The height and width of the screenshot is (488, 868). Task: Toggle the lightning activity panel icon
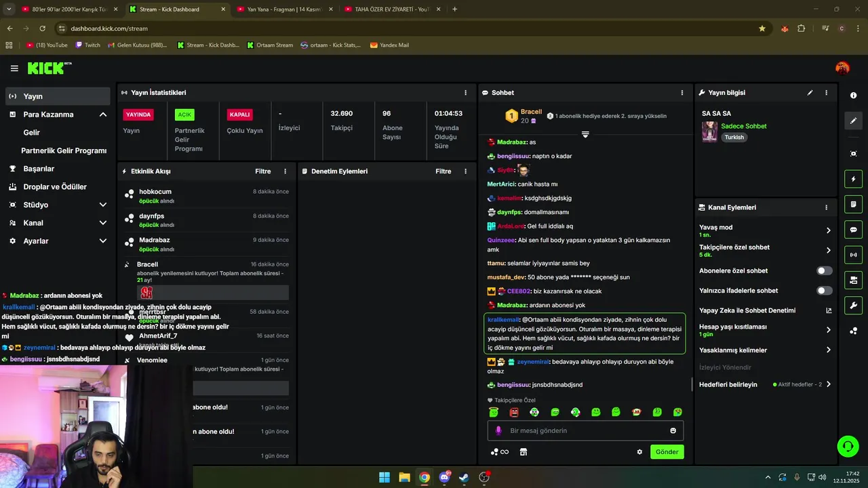[853, 179]
